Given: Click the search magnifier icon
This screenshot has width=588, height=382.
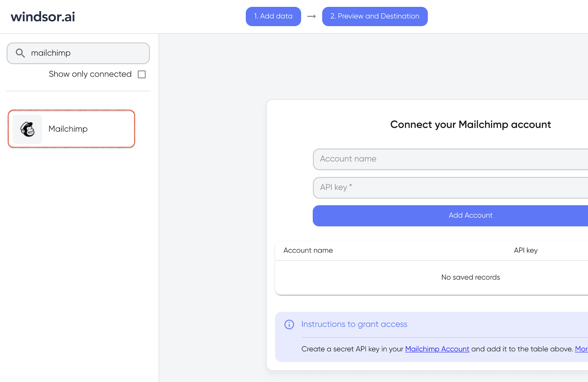Looking at the screenshot, I should pos(20,53).
